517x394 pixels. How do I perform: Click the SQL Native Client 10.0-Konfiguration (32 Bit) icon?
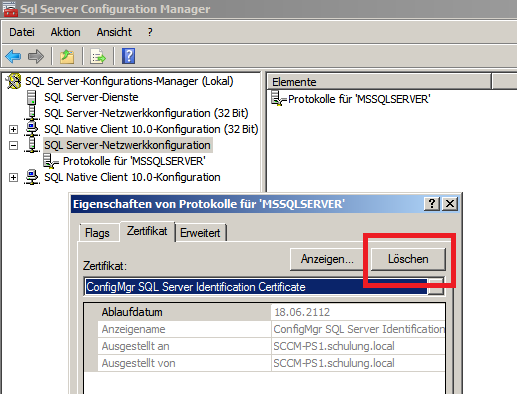(32, 129)
